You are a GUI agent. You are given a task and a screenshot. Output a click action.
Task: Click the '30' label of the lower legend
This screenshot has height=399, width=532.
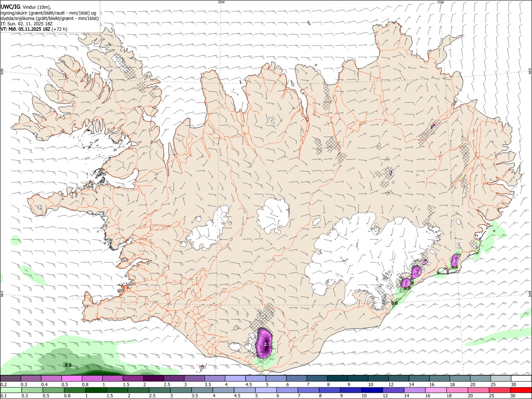point(514,395)
